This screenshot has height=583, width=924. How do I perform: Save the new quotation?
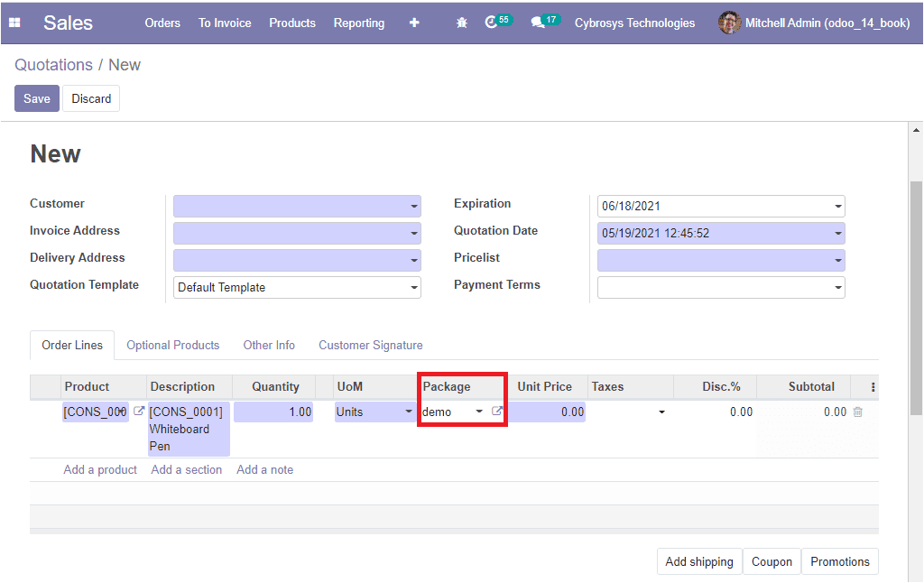36,98
